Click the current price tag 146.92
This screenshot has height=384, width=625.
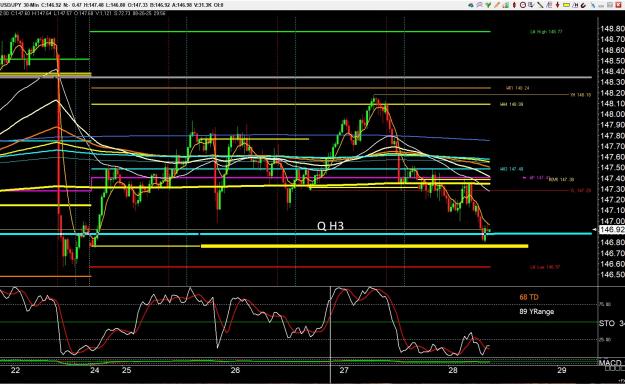click(x=612, y=230)
